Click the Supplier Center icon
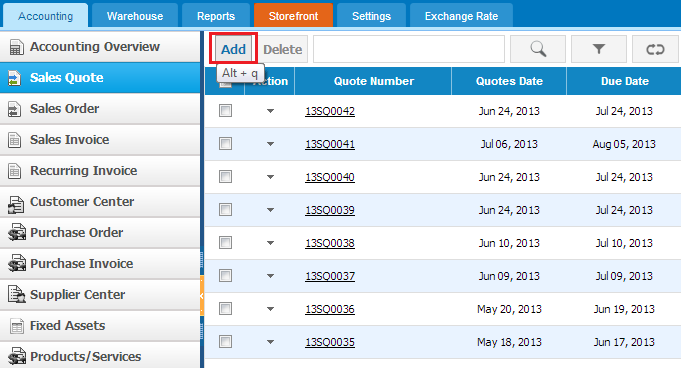Image resolution: width=681 pixels, height=368 pixels. (x=17, y=295)
